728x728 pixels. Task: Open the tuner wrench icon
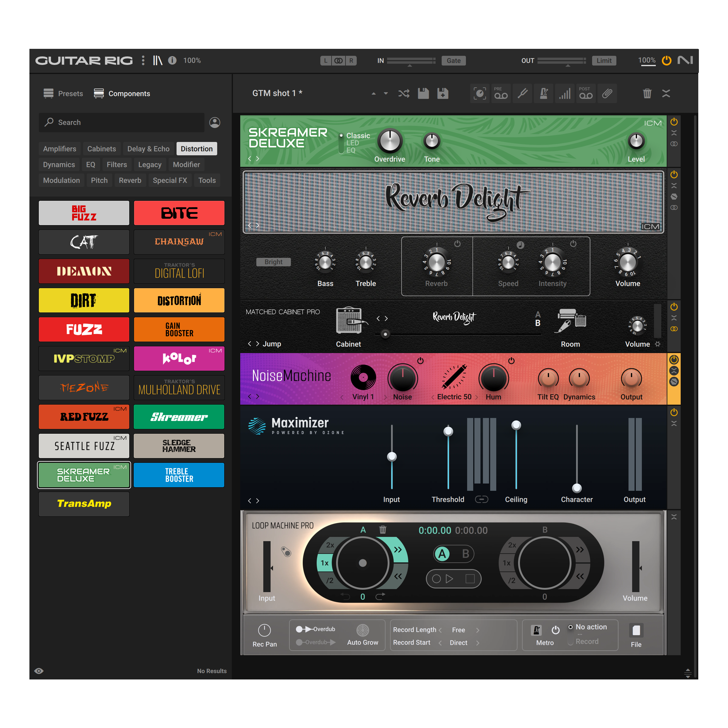coord(522,93)
